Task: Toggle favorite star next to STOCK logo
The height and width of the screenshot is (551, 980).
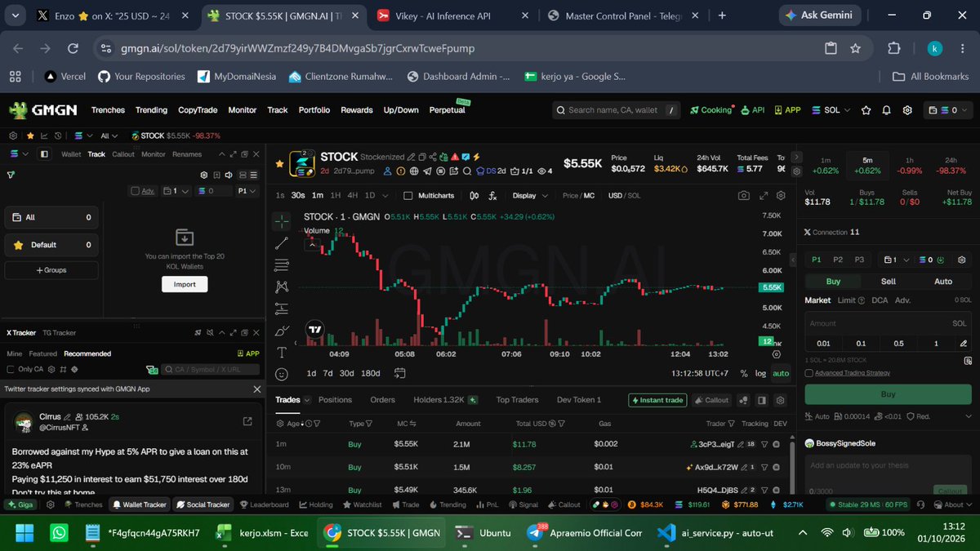Action: [x=279, y=163]
